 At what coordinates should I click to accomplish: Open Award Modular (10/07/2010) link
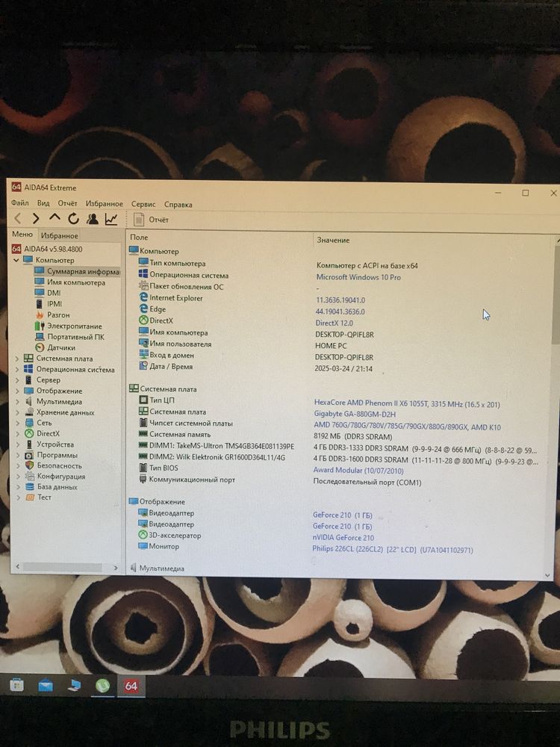[358, 470]
